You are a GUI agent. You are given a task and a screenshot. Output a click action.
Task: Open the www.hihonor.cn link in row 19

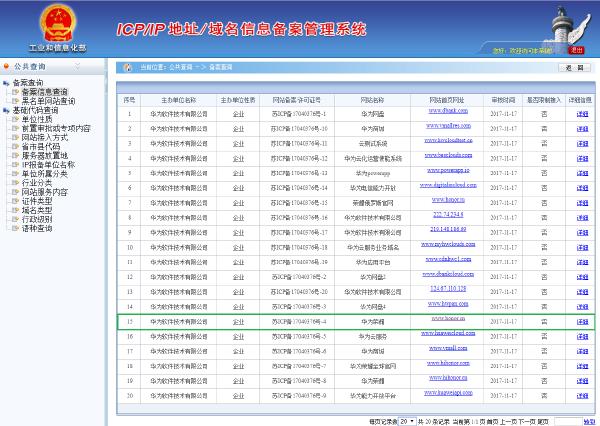pos(448,378)
